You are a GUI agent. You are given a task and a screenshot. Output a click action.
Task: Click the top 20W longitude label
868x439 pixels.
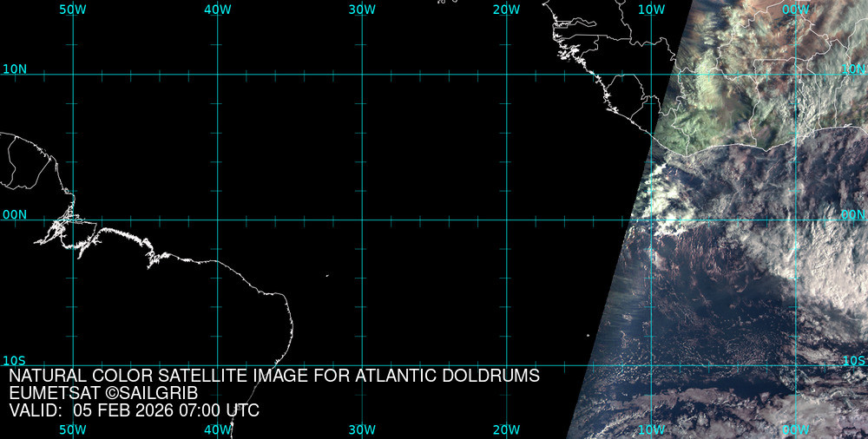pyautogui.click(x=506, y=10)
